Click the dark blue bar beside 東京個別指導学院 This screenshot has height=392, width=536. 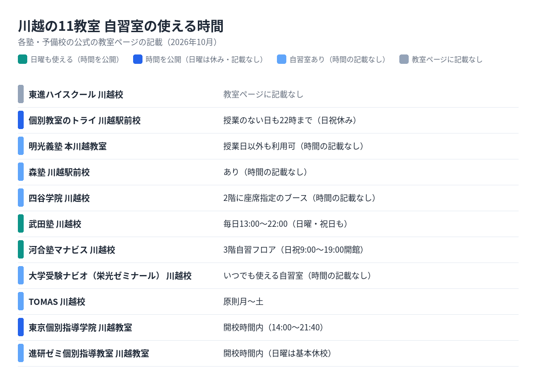pos(21,327)
